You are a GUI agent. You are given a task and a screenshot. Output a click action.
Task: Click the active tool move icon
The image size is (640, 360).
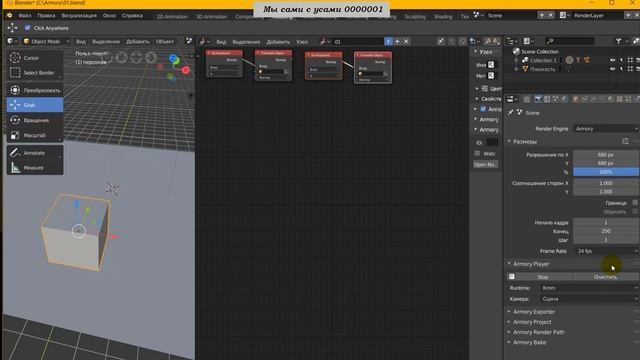[x=13, y=28]
